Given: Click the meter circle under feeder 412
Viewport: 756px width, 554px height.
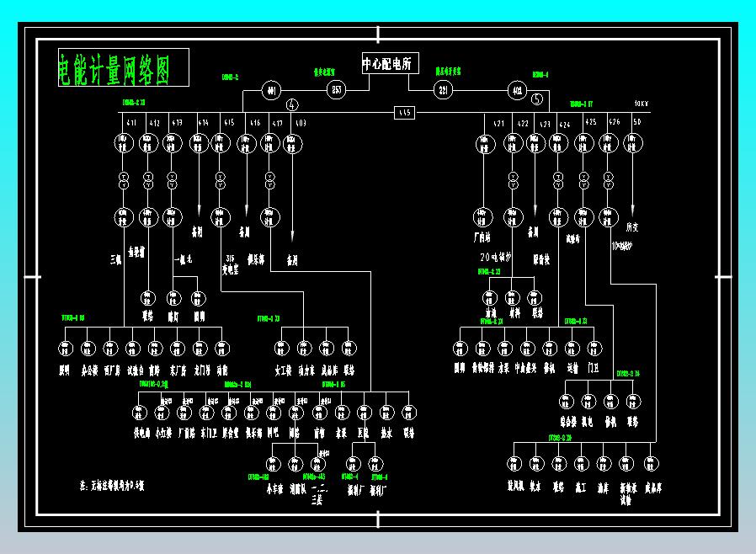Looking at the screenshot, I should [x=148, y=143].
